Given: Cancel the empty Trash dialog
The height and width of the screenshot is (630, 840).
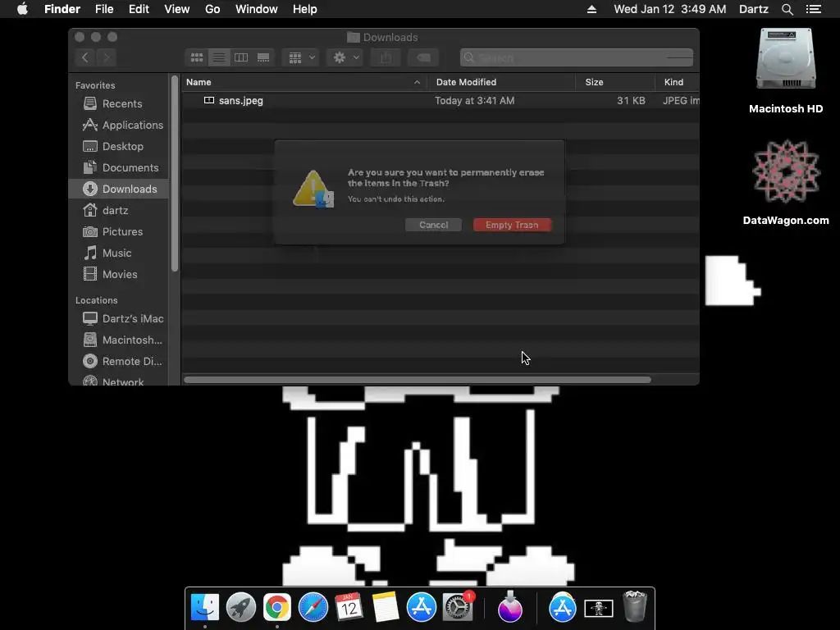Looking at the screenshot, I should [x=433, y=225].
